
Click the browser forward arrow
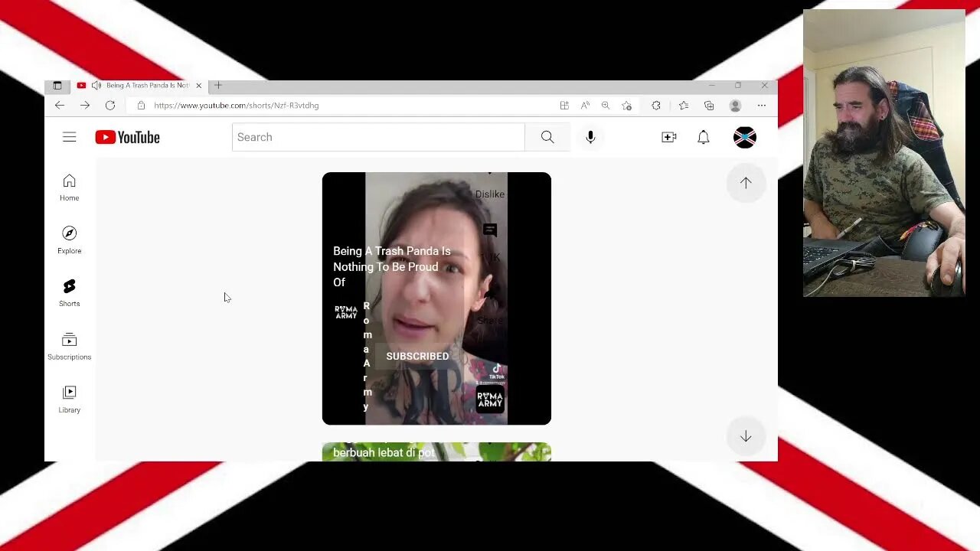click(85, 106)
